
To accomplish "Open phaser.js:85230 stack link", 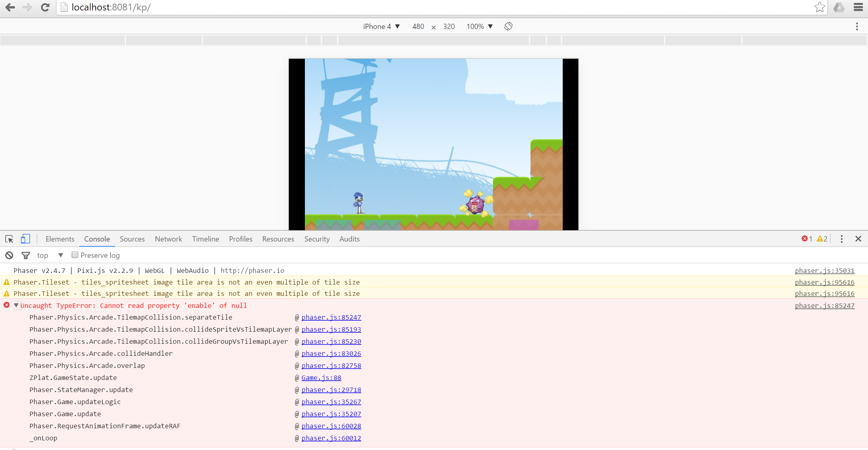I will click(331, 341).
